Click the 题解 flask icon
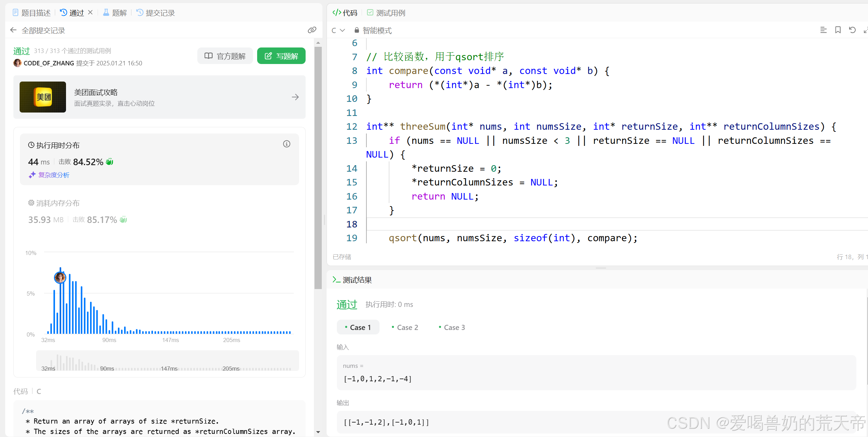 pos(106,13)
